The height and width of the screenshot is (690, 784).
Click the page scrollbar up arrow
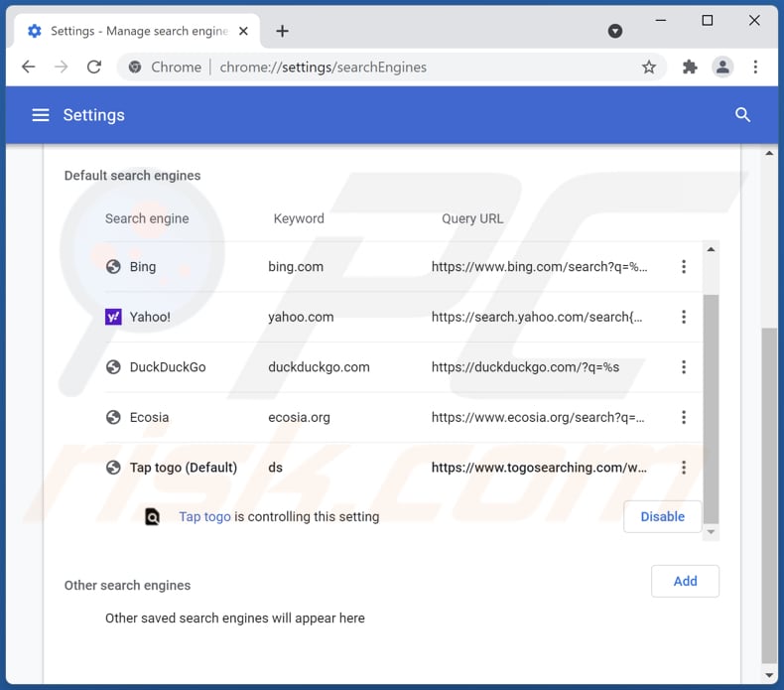769,153
